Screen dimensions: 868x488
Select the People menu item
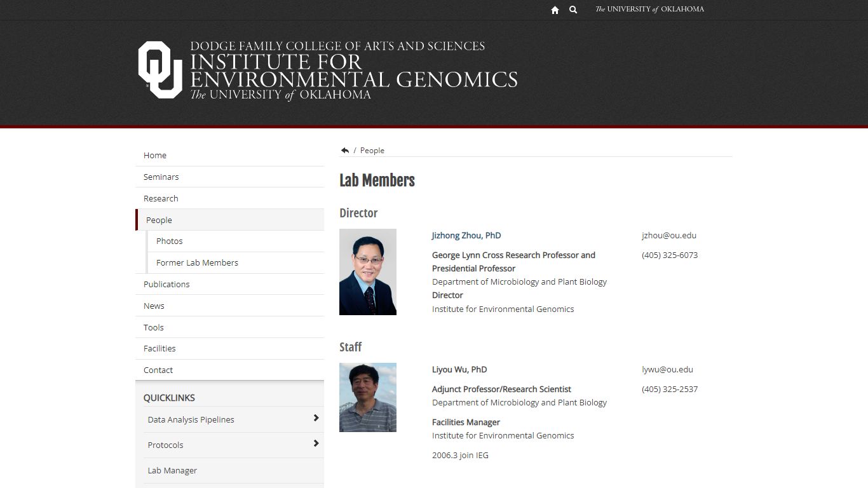229,220
